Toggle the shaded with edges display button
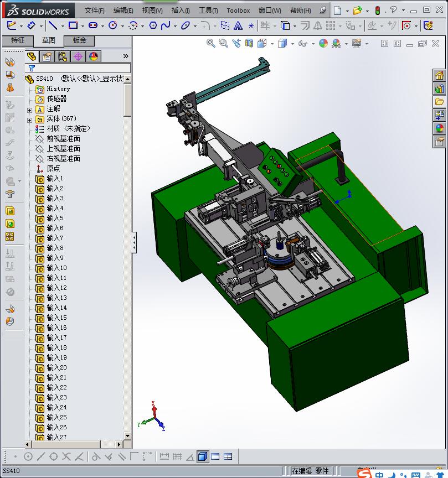The height and width of the screenshot is (478, 448). [x=203, y=456]
